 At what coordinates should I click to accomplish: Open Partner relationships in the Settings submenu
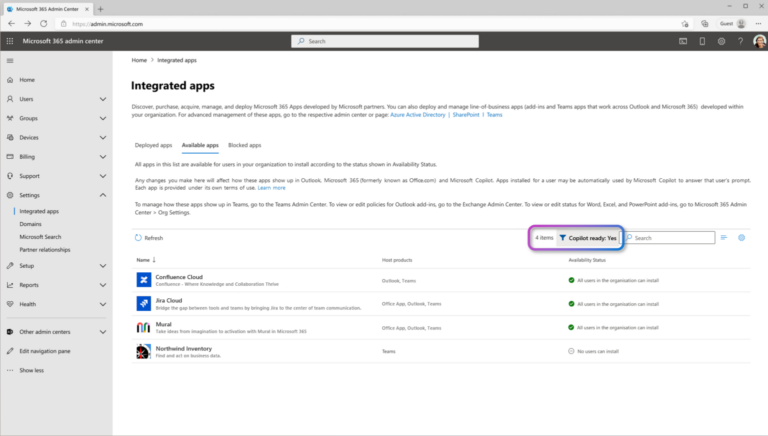coord(45,249)
